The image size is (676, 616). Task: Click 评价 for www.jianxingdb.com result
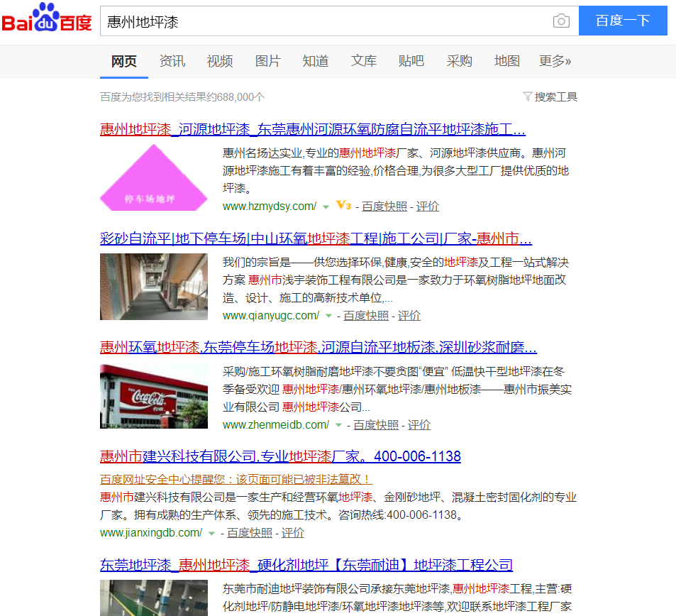click(x=293, y=533)
